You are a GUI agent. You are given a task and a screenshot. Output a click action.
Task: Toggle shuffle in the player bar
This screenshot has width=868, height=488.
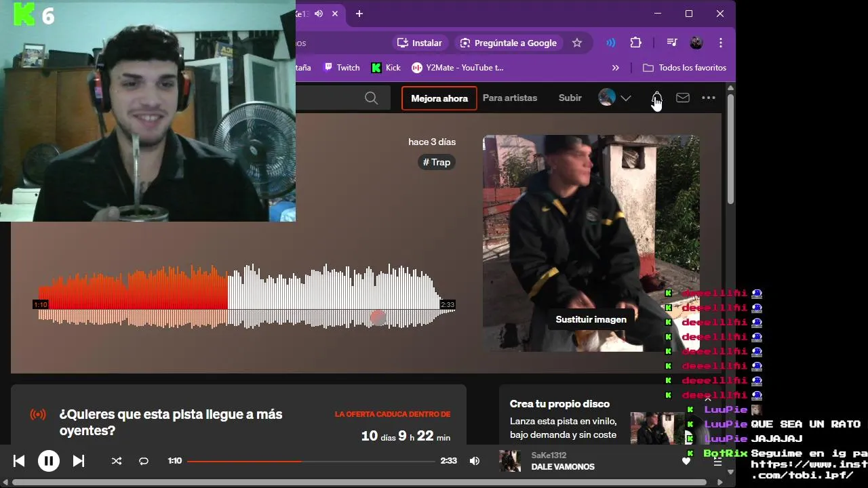(x=117, y=461)
